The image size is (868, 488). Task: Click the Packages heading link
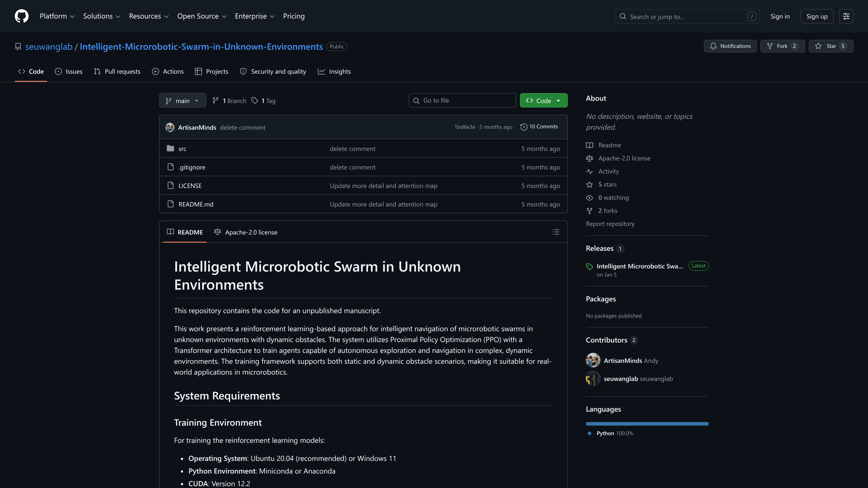[601, 299]
